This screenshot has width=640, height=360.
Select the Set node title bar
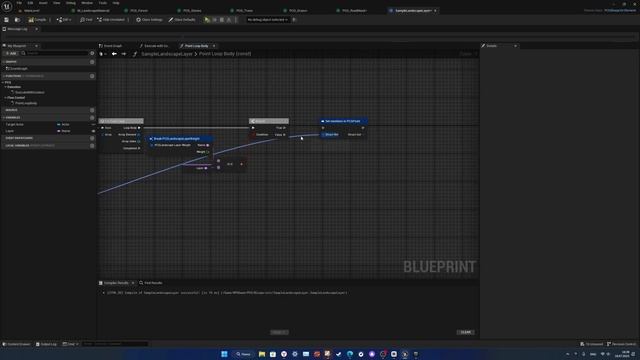click(343, 121)
